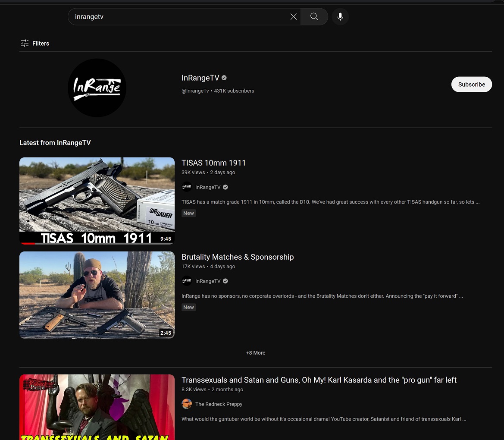Click the 2:45 duration badge

[166, 333]
